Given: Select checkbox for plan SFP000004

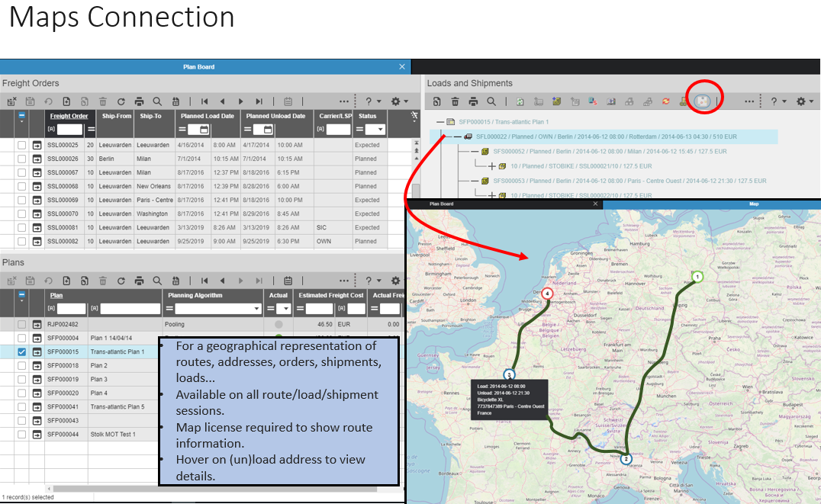Looking at the screenshot, I should [21, 338].
